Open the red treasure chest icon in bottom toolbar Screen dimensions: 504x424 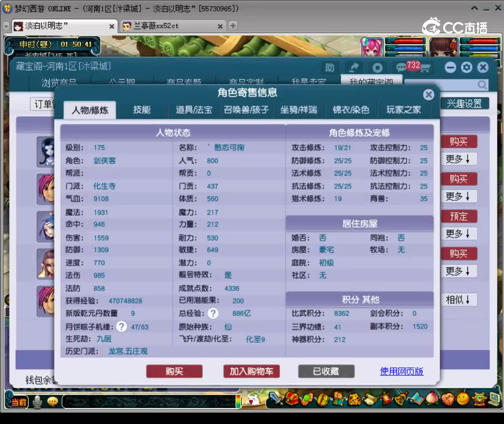tap(292, 399)
